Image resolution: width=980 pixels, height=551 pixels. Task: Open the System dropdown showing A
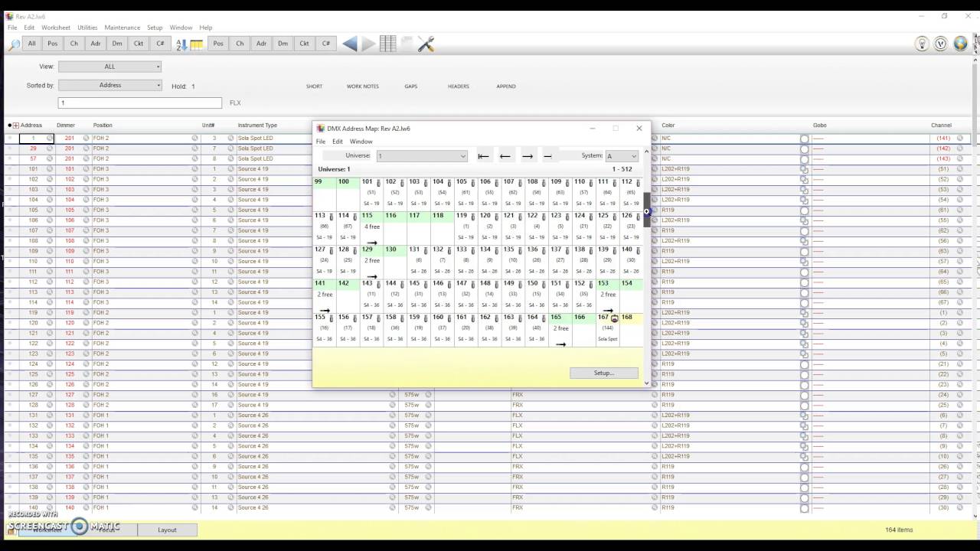(622, 156)
